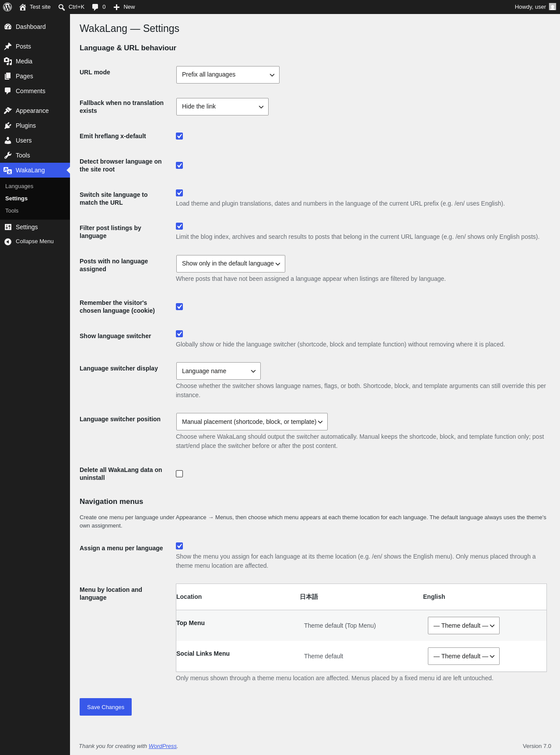Click Collapse Menu button

35,241
